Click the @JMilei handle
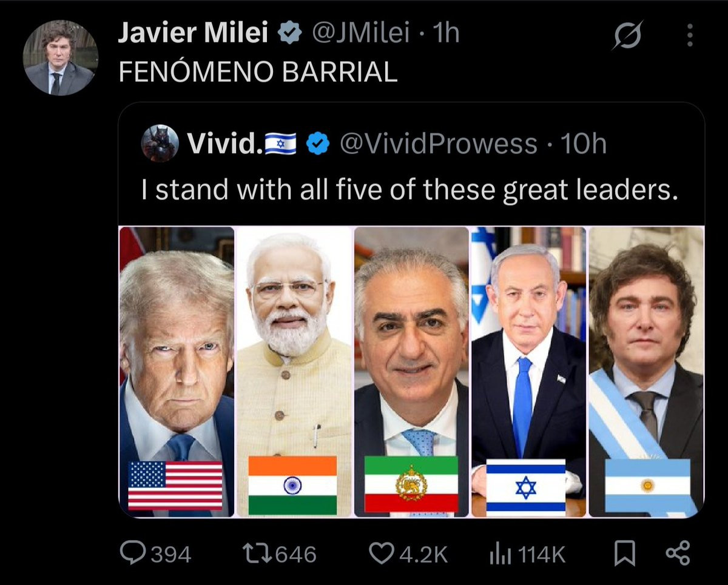728x585 pixels. [360, 35]
